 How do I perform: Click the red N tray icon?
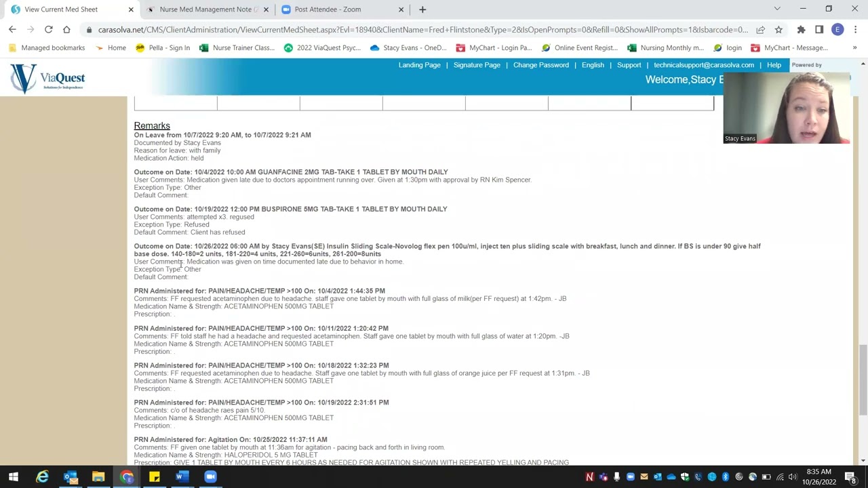(589, 477)
